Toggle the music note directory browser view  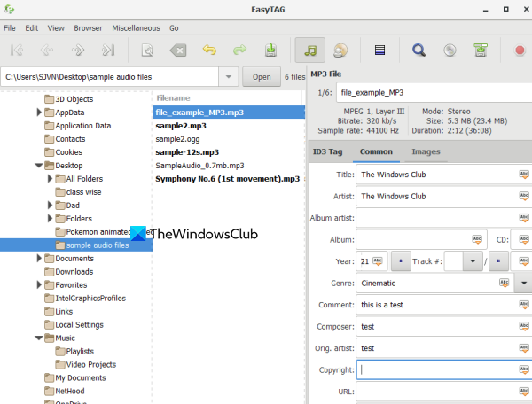(310, 50)
